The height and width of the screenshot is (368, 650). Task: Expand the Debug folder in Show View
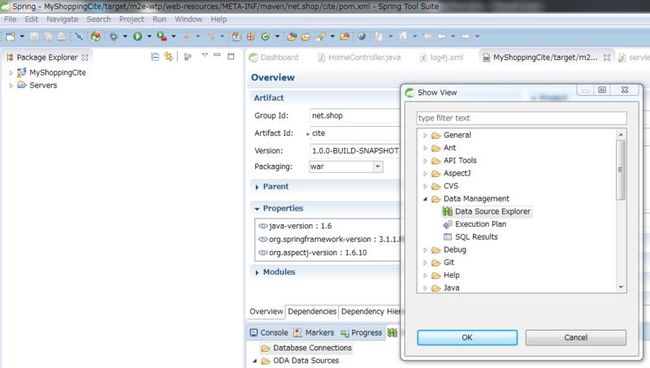pyautogui.click(x=425, y=250)
